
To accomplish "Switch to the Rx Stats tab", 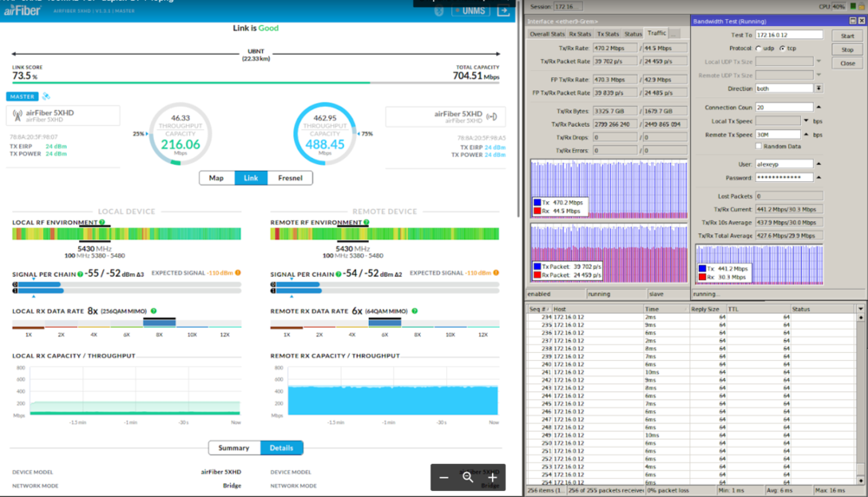I will [579, 34].
